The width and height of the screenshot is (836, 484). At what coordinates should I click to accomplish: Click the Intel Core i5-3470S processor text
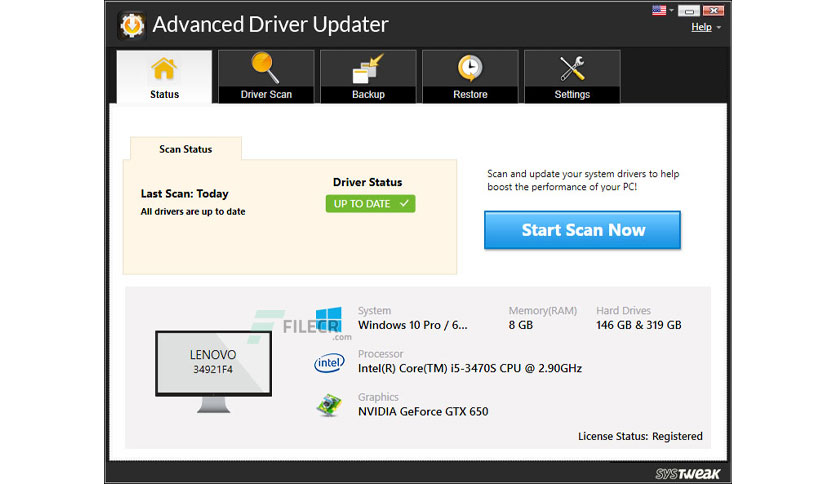[470, 368]
